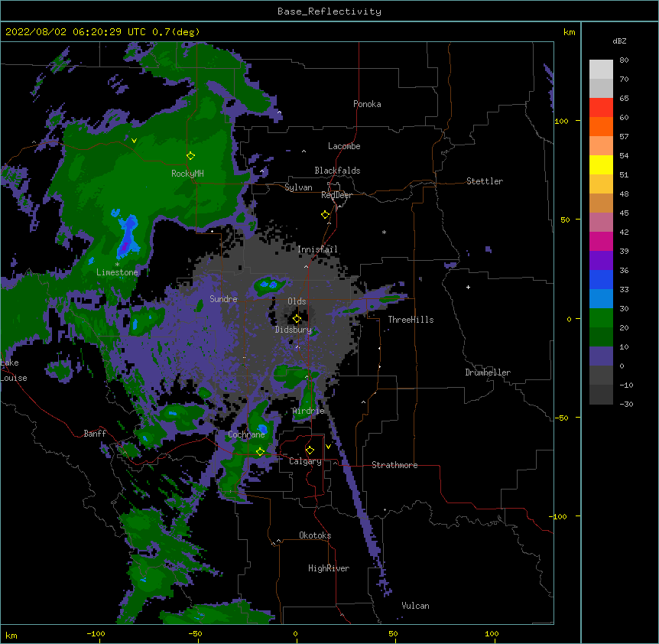The width and height of the screenshot is (659, 644).
Task: Pick the slate-violet legend swatch between 0 and 10
Action: [601, 356]
